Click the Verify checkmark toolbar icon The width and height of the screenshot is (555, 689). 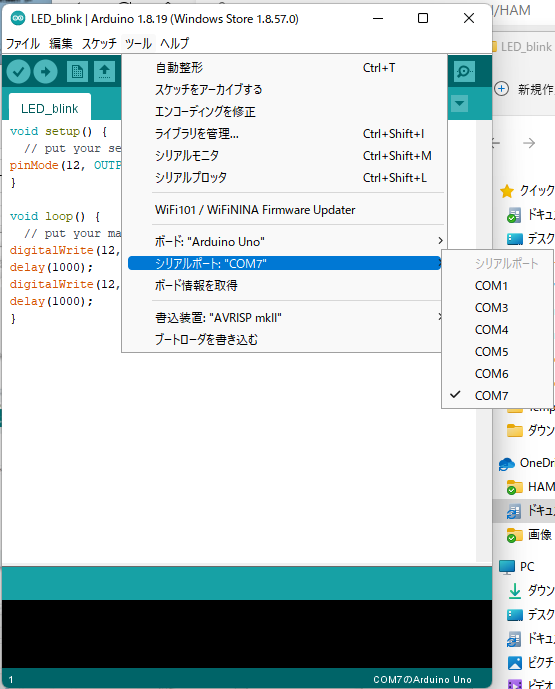tap(18, 72)
